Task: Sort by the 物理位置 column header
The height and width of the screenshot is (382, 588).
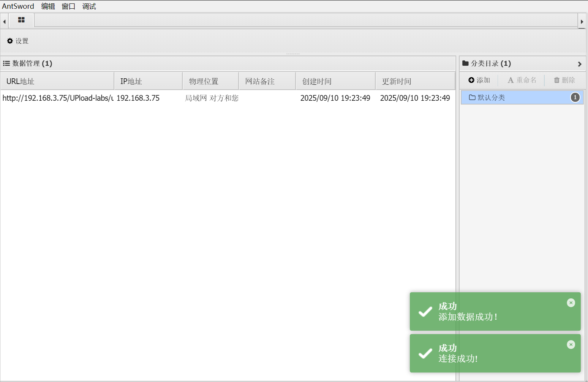Action: tap(210, 81)
